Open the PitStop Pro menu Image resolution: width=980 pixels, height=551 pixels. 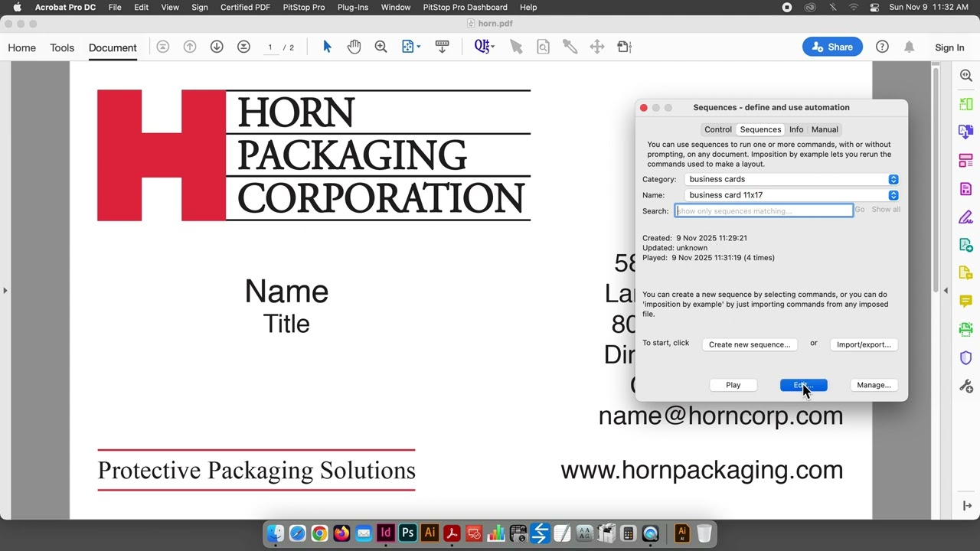coord(304,7)
